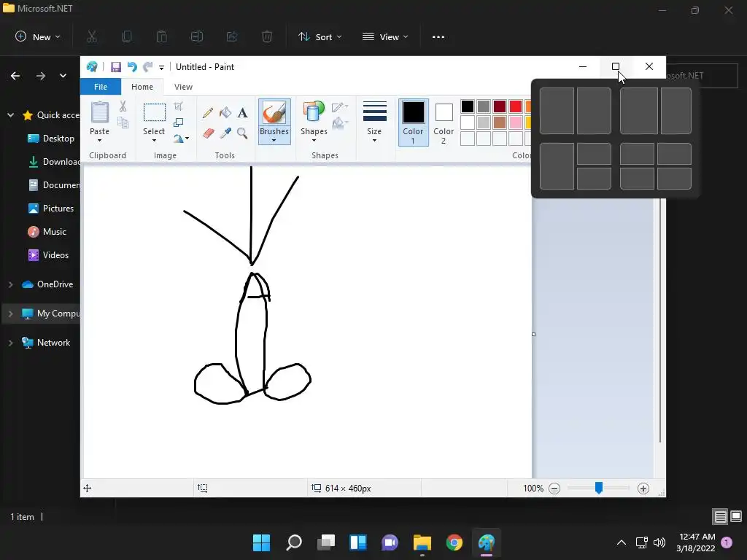747x560 pixels.
Task: Open Recent locations dropdown in Explorer
Action: [63, 76]
